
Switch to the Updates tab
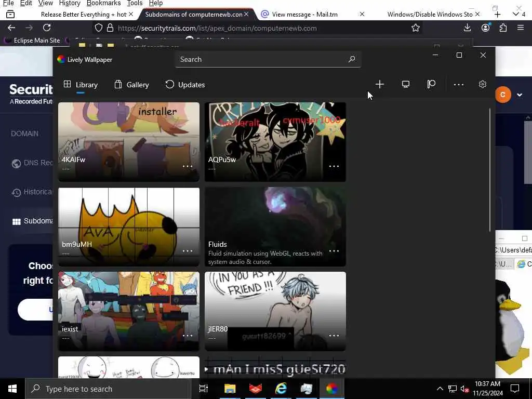[185, 85]
